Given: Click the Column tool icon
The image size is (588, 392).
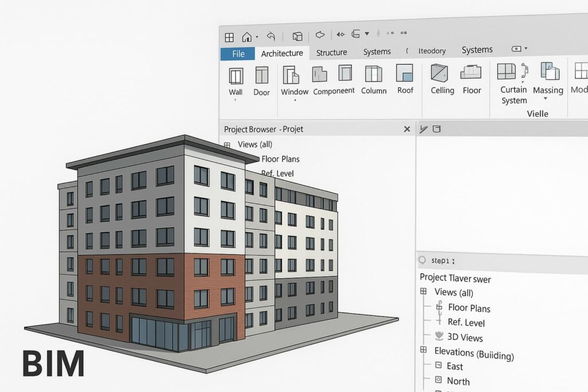Looking at the screenshot, I should pyautogui.click(x=373, y=73).
